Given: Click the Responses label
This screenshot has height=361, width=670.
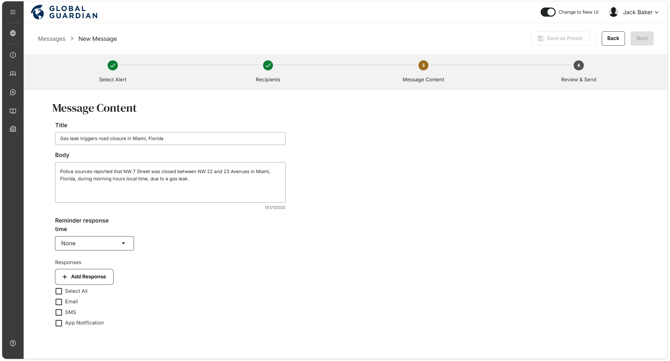Looking at the screenshot, I should pos(68,262).
